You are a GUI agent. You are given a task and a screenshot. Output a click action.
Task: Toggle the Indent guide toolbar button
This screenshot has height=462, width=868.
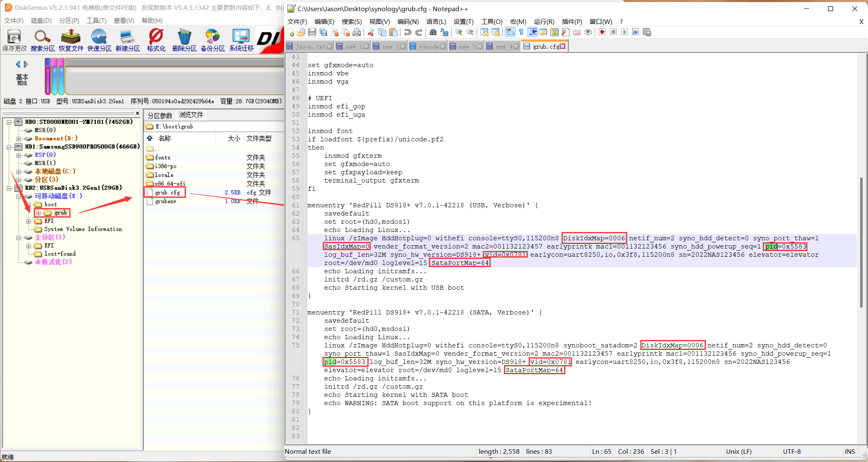point(532,32)
